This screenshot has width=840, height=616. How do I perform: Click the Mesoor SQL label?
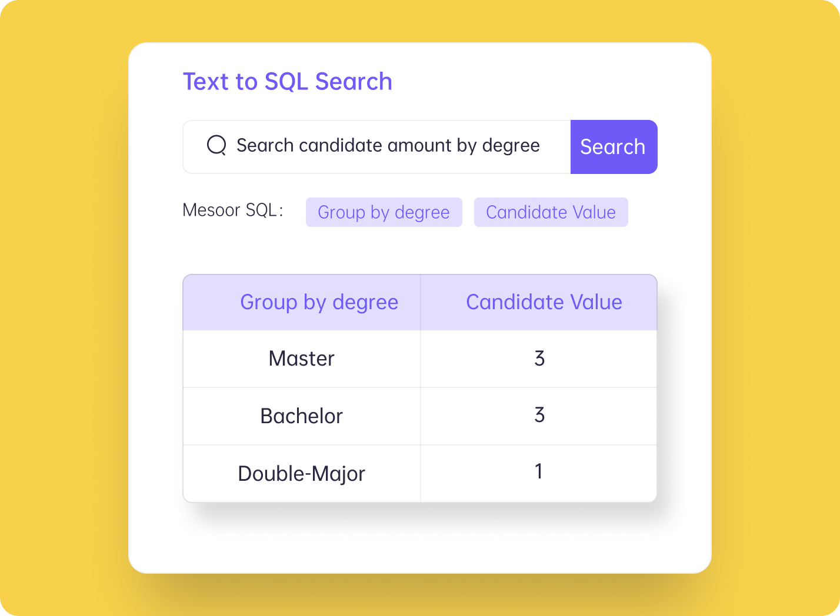pyautogui.click(x=233, y=210)
